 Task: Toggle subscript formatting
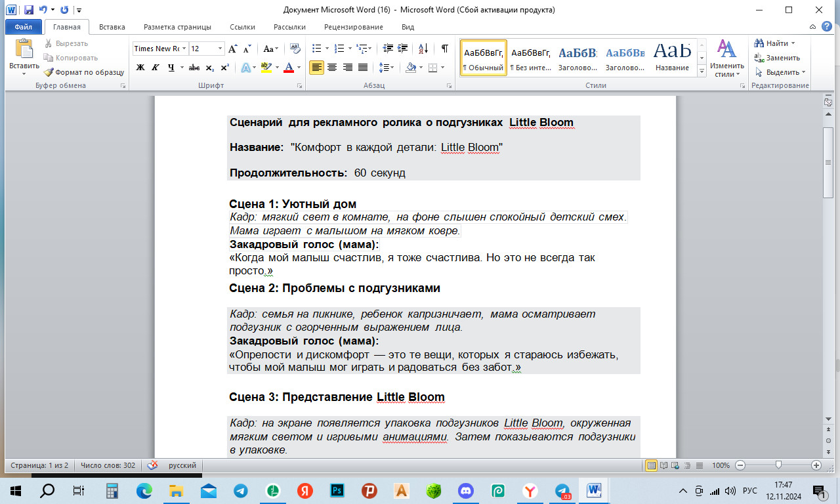(x=209, y=67)
